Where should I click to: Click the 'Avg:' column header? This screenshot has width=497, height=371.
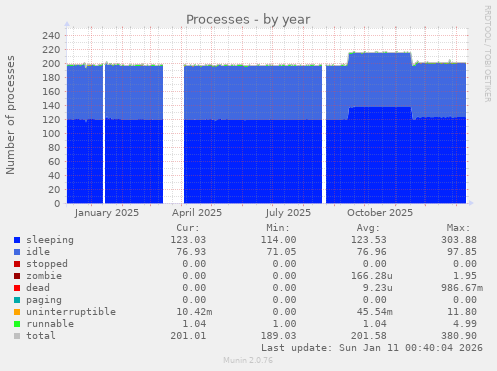[x=368, y=228]
